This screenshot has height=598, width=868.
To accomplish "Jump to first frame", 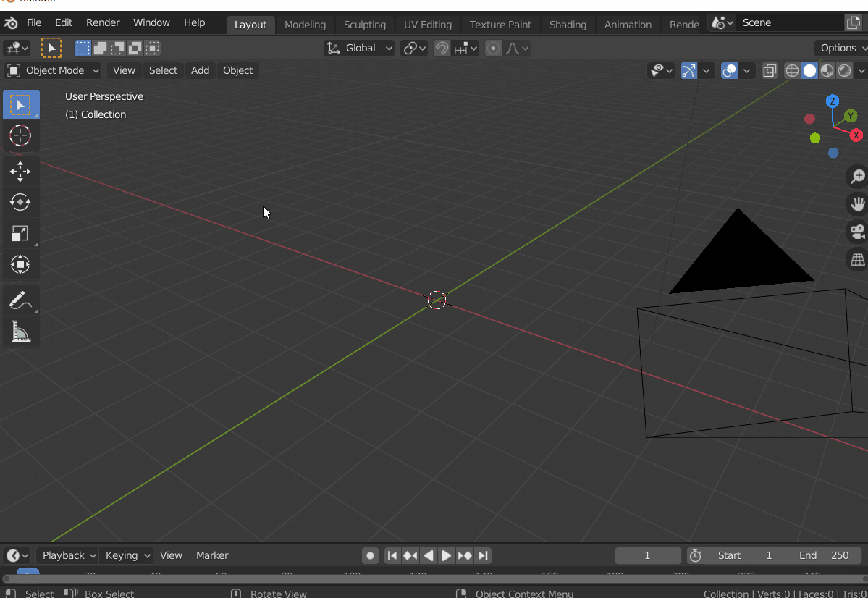I will [392, 555].
